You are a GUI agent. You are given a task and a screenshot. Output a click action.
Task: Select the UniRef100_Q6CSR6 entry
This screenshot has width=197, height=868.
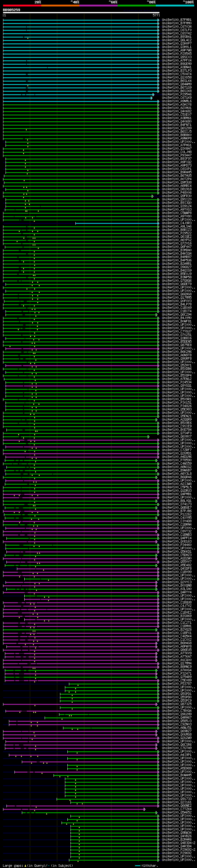[x=176, y=745]
